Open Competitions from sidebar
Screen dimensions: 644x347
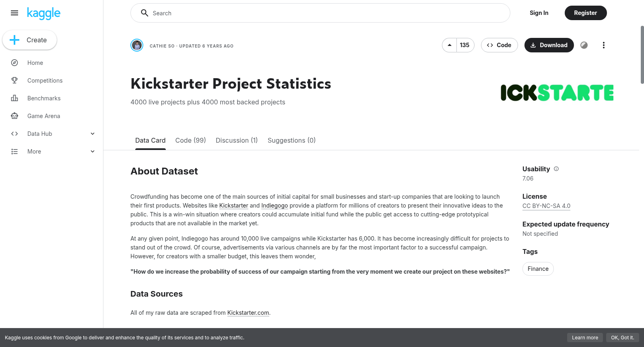pyautogui.click(x=45, y=81)
